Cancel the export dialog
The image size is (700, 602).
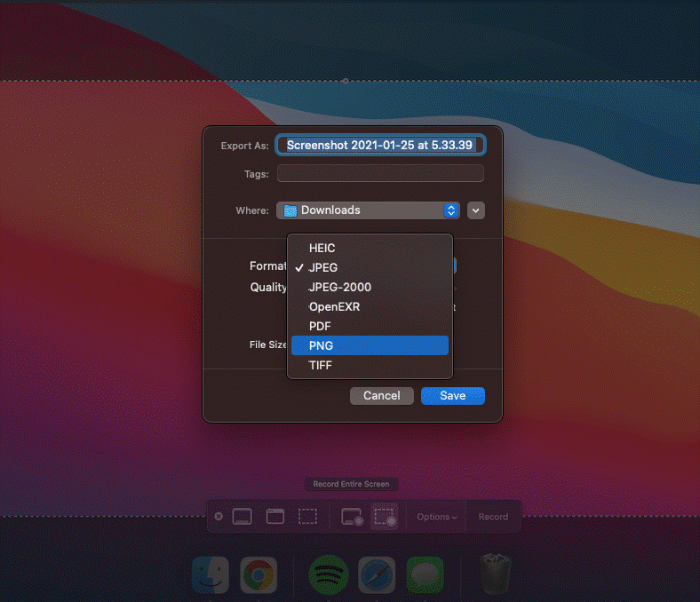coord(382,396)
